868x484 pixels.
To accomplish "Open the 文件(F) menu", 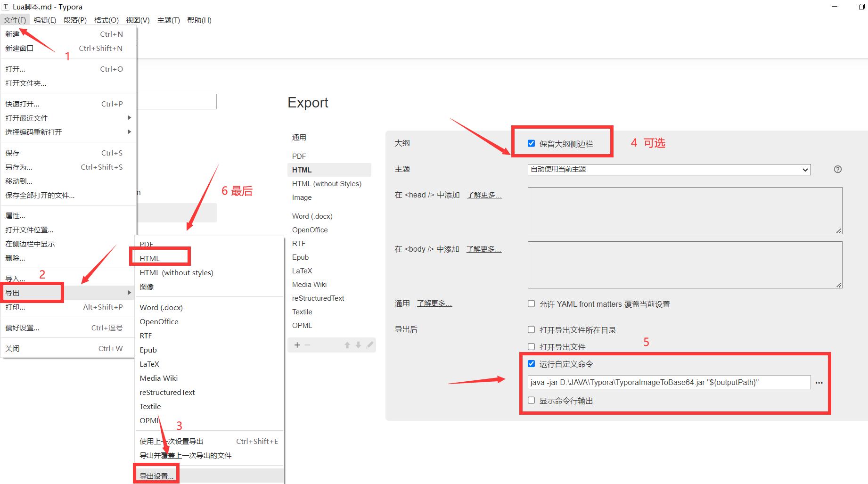I will click(15, 20).
